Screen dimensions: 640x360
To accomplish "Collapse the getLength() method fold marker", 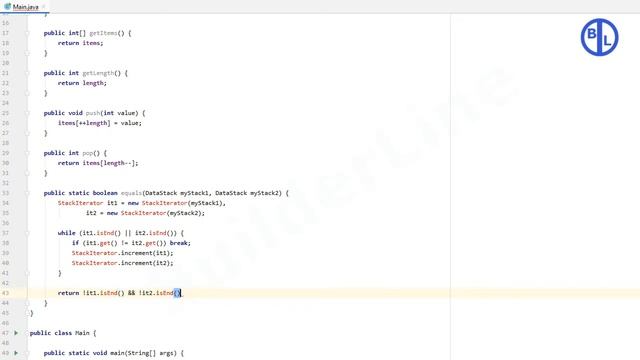I will [27, 73].
